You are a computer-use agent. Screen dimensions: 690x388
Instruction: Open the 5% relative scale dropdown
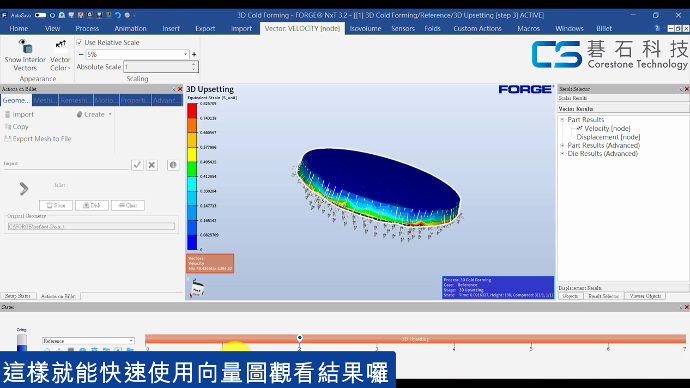click(138, 55)
